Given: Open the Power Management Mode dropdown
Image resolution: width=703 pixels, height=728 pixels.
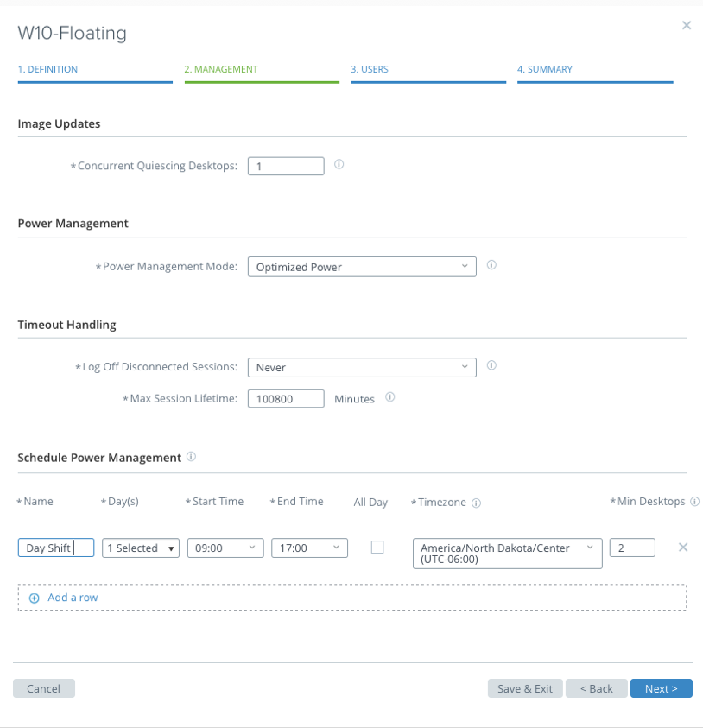Looking at the screenshot, I should (362, 267).
